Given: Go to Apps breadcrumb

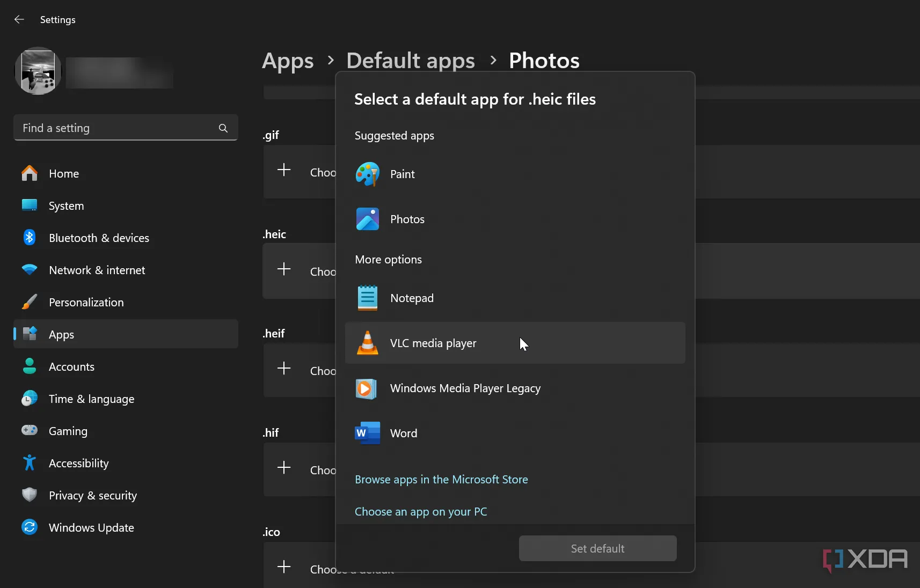Looking at the screenshot, I should [x=288, y=61].
